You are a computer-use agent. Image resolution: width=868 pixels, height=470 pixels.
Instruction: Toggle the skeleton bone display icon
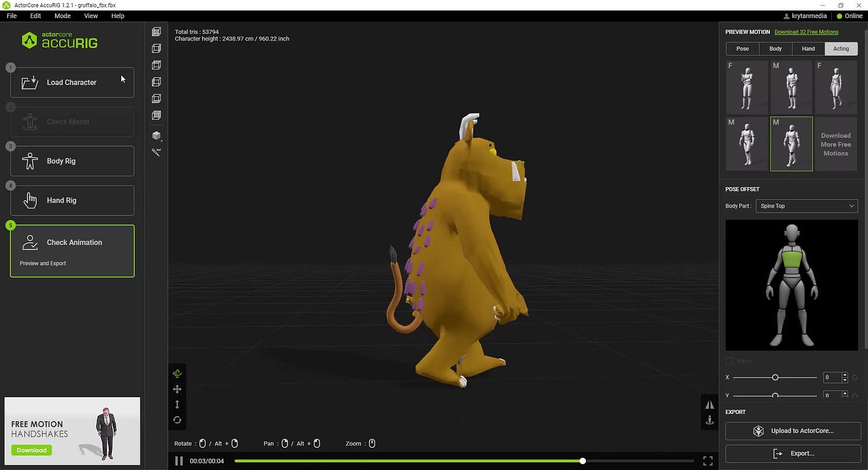(156, 152)
